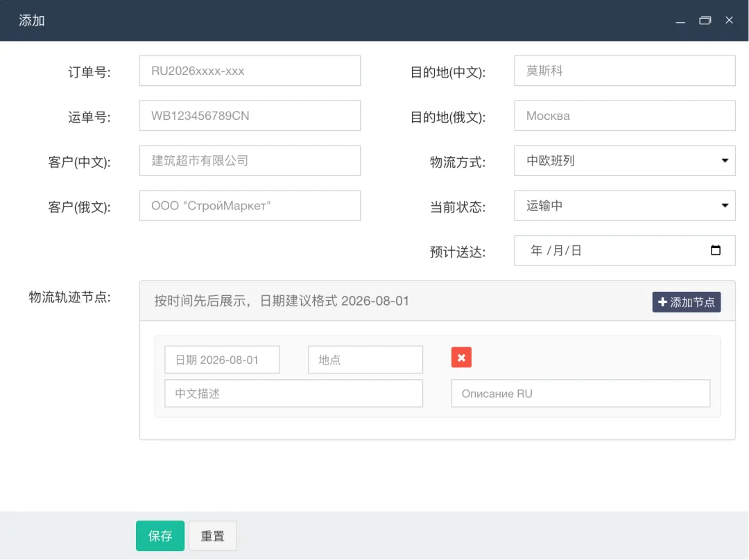
Task: Click the red delete node icon
Action: 461,358
